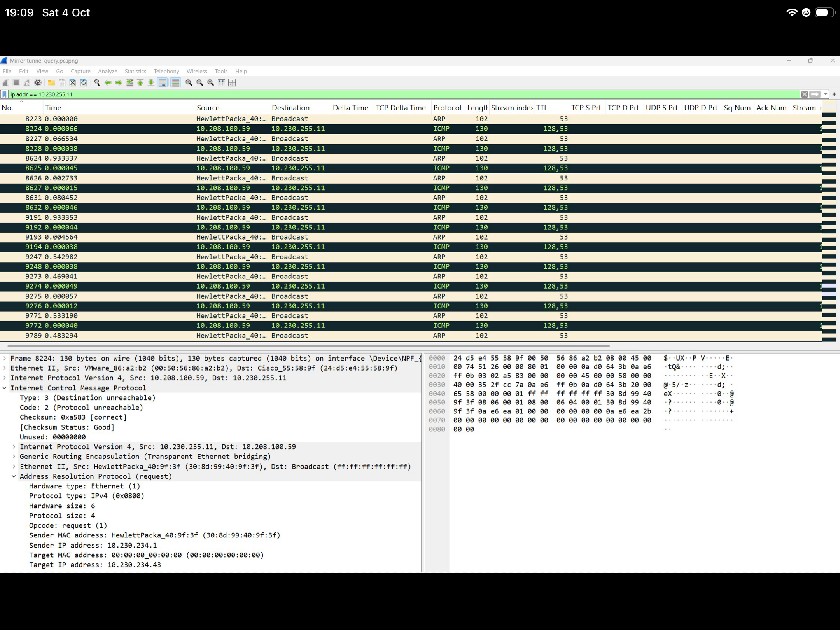
Task: Toggle packet colorization button
Action: (x=176, y=82)
